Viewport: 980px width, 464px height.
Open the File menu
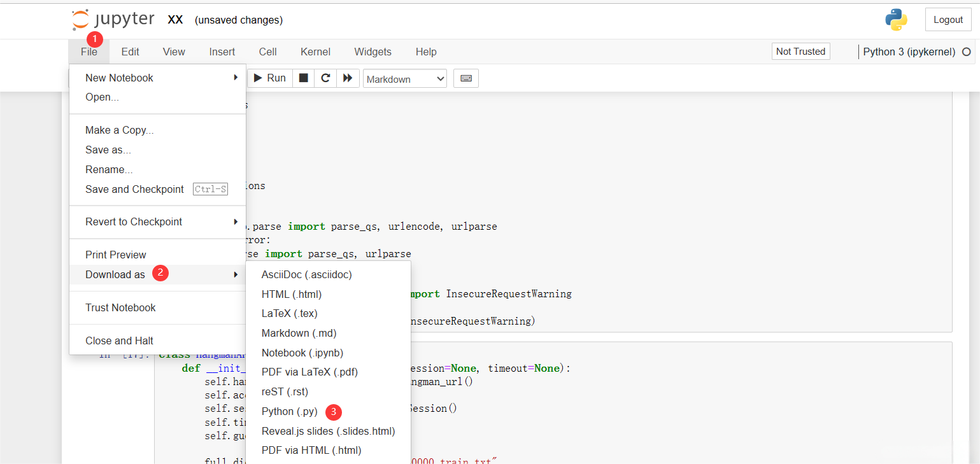89,52
